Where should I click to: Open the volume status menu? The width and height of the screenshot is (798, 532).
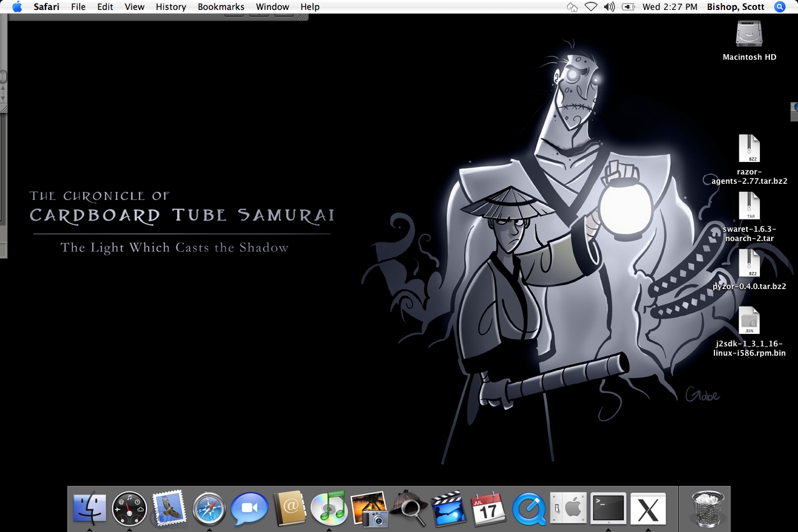pyautogui.click(x=609, y=7)
